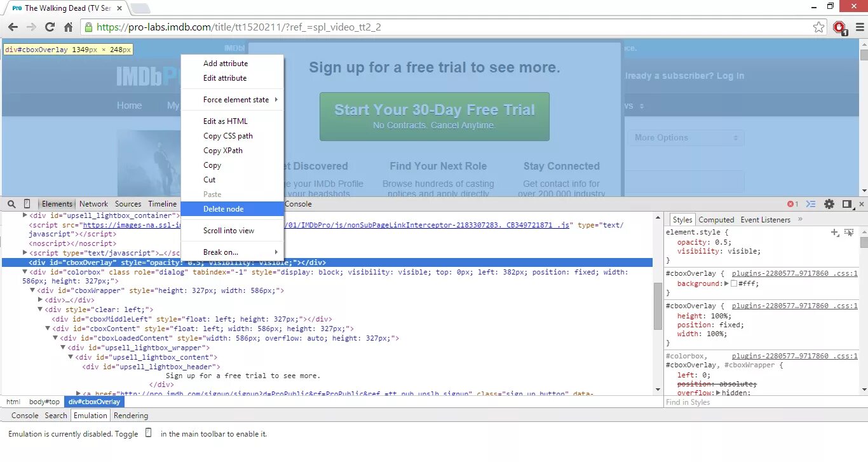Click the green padlock in address bar
This screenshot has width=868, height=462.
point(88,27)
